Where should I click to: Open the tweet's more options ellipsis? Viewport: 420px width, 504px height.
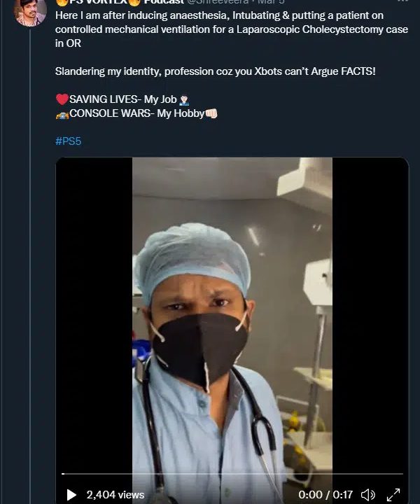click(402, 2)
